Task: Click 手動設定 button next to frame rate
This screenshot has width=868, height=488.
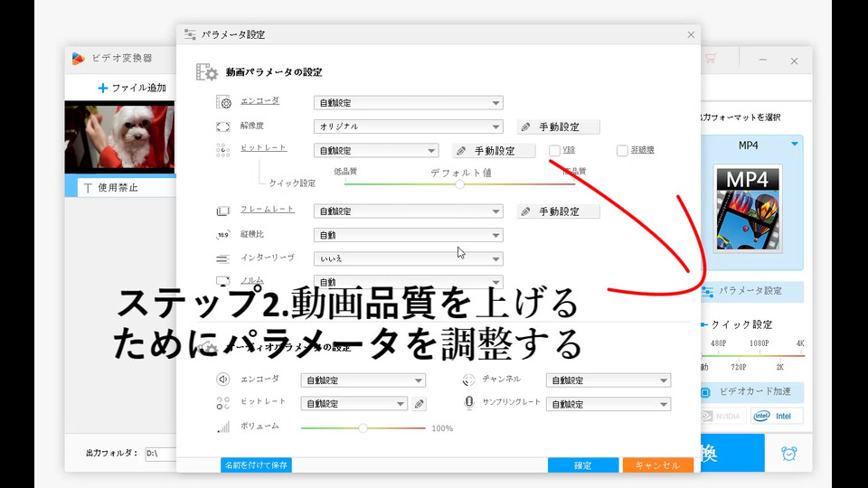Action: pos(558,211)
